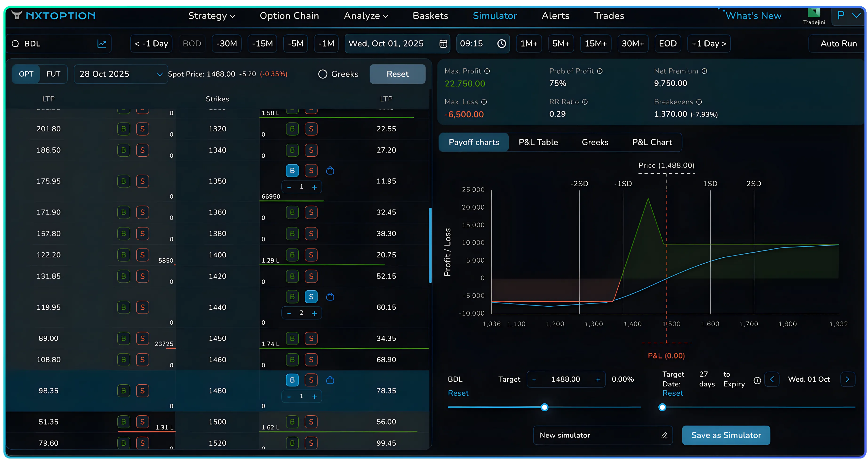Image resolution: width=868 pixels, height=459 pixels.
Task: Open the Option Chain menu item
Action: [x=289, y=16]
